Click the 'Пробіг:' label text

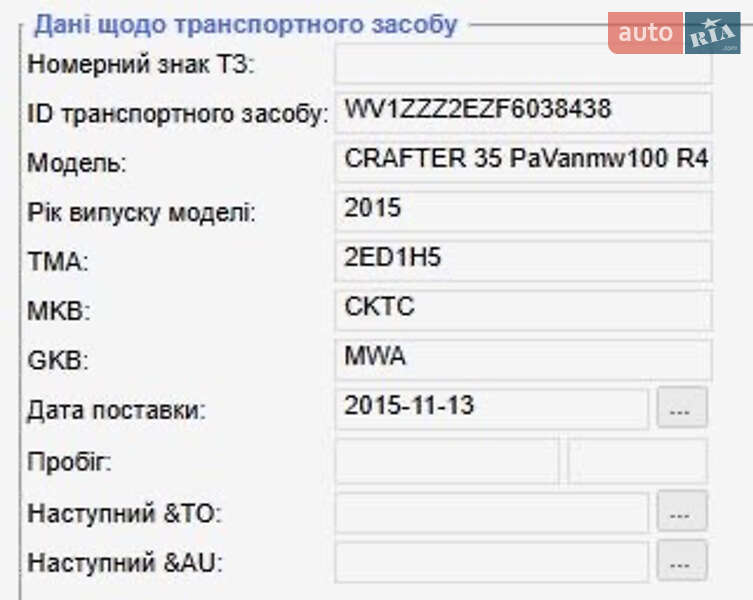click(x=69, y=463)
